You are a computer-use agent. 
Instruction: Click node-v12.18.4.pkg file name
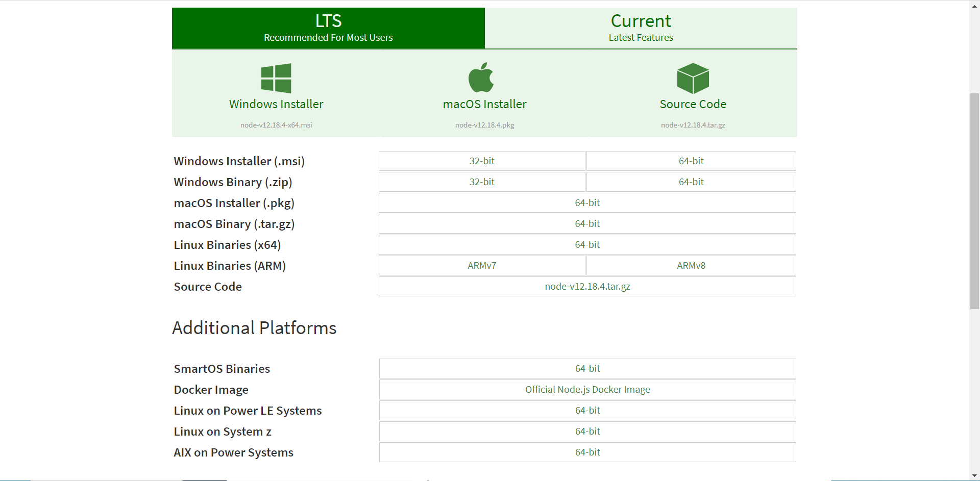click(x=485, y=125)
